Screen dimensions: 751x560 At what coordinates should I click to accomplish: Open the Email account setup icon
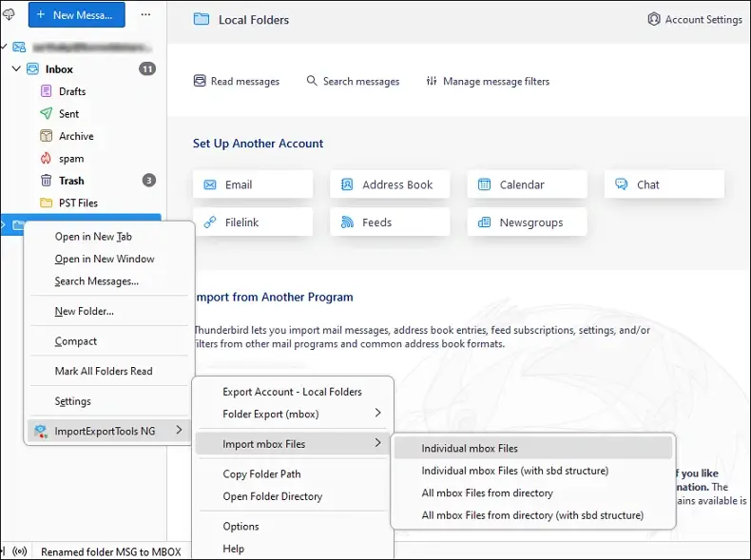click(x=210, y=184)
